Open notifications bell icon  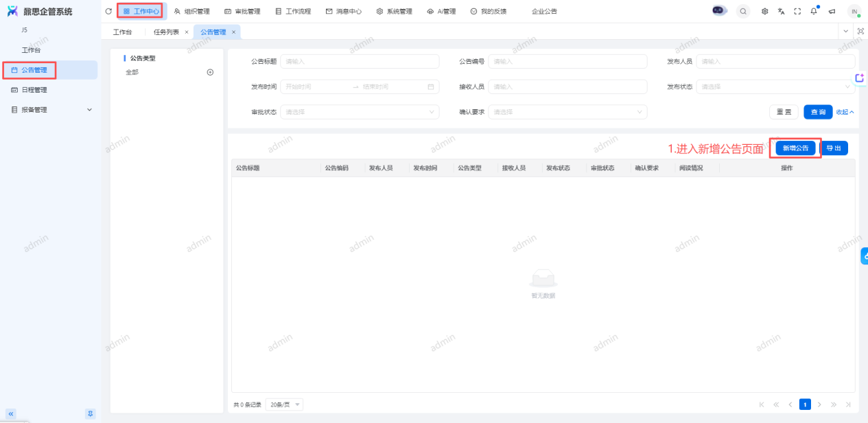click(x=814, y=12)
